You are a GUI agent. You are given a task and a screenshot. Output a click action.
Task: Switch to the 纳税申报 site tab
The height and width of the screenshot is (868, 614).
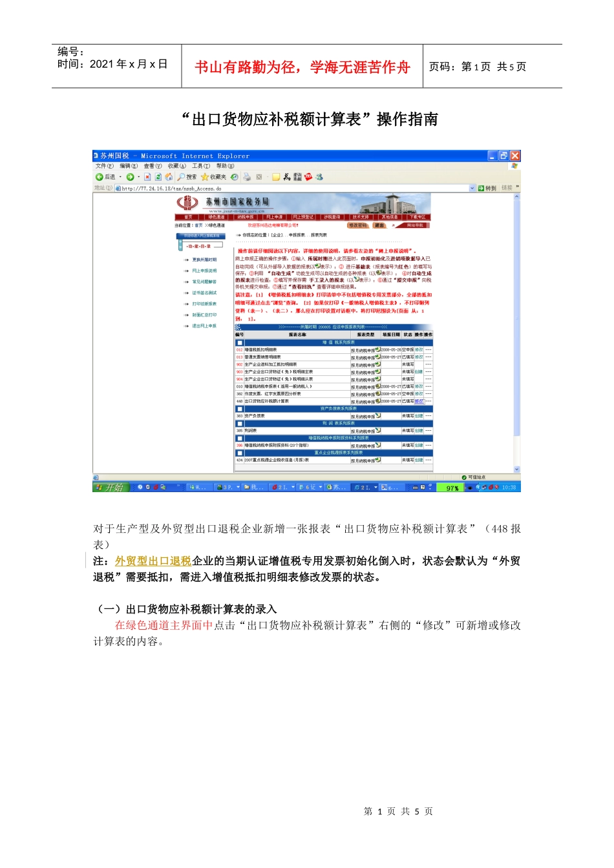click(x=245, y=217)
